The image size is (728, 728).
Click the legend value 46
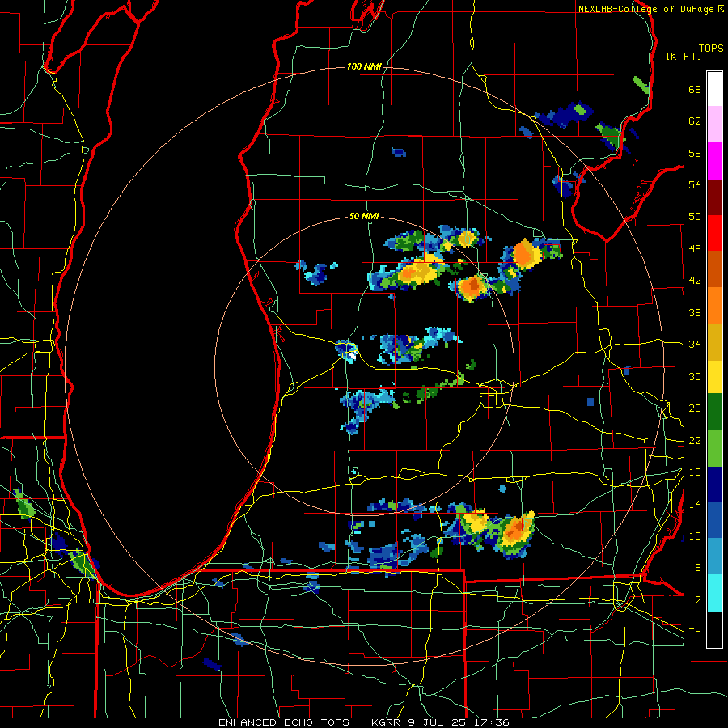[x=695, y=248]
